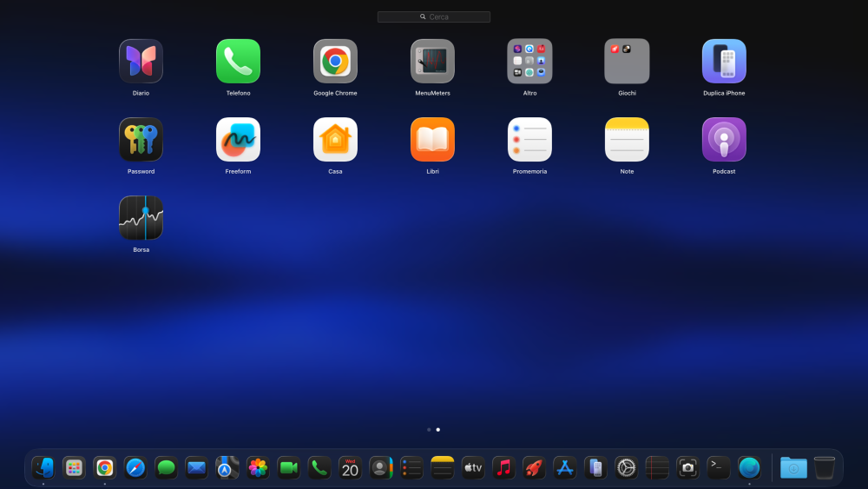Screen dimensions: 868x489
Task: Launch the MenuMeters app
Action: pos(432,62)
